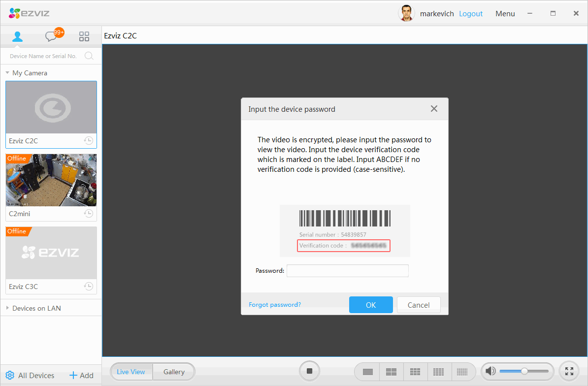The image size is (588, 386).
Task: Confirm password with OK button
Action: [x=371, y=305]
